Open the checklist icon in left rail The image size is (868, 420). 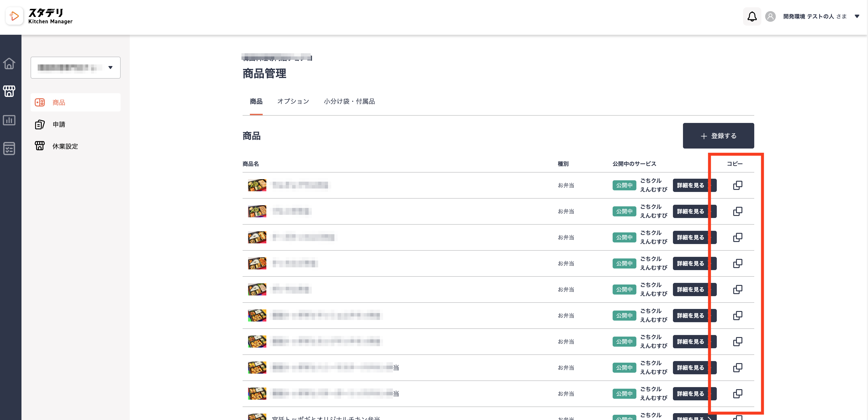pos(9,148)
